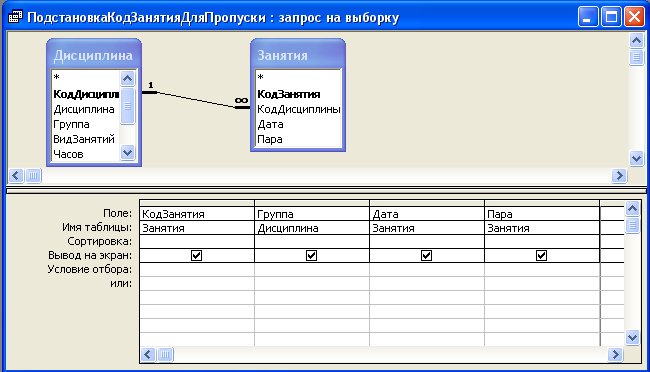Click the Пара field cell in grid
Screen dimensions: 650x372
[542, 214]
